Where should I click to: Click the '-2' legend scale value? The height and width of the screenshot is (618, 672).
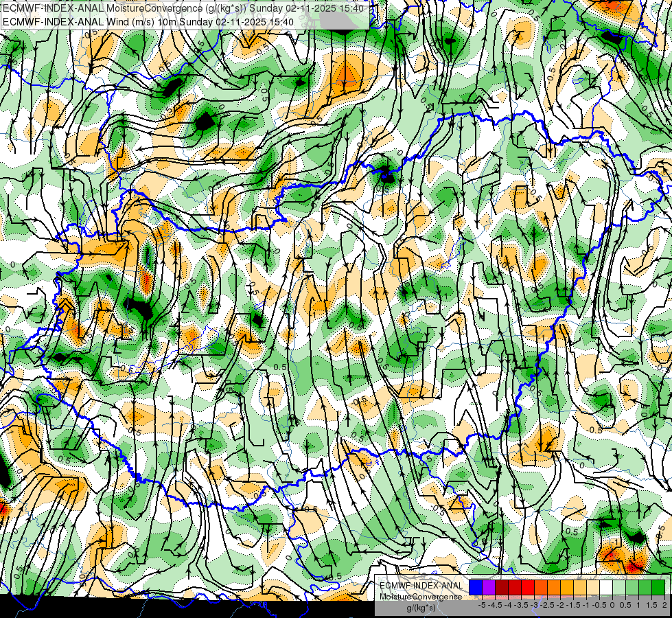[560, 605]
